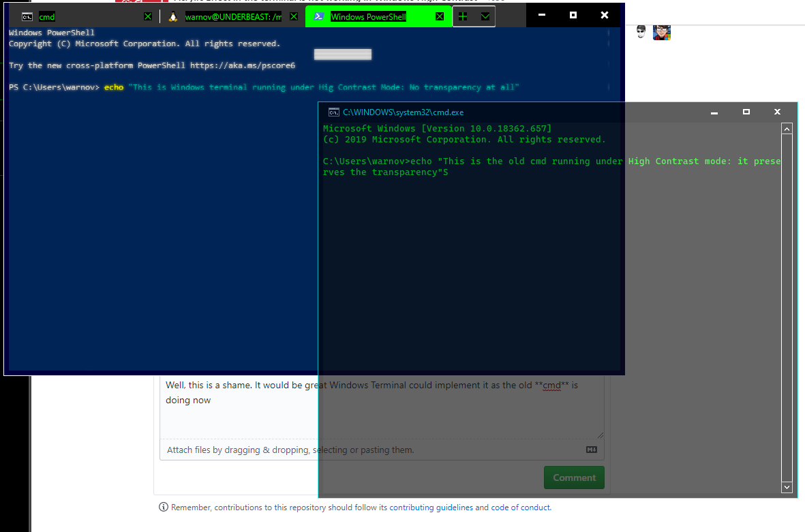Close the Windows PowerShell tab

(x=440, y=17)
